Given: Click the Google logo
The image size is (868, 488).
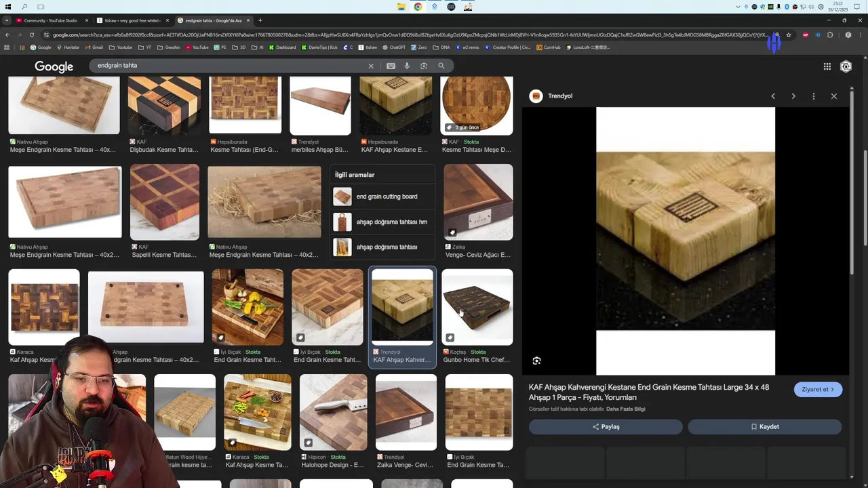Looking at the screenshot, I should pyautogui.click(x=54, y=66).
